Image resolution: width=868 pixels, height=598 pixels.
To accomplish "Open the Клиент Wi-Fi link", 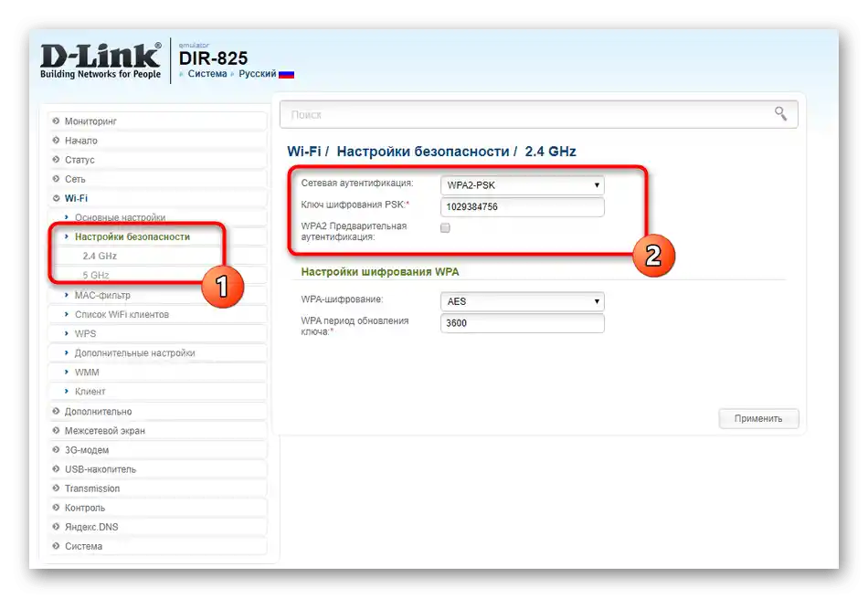I will tap(90, 391).
